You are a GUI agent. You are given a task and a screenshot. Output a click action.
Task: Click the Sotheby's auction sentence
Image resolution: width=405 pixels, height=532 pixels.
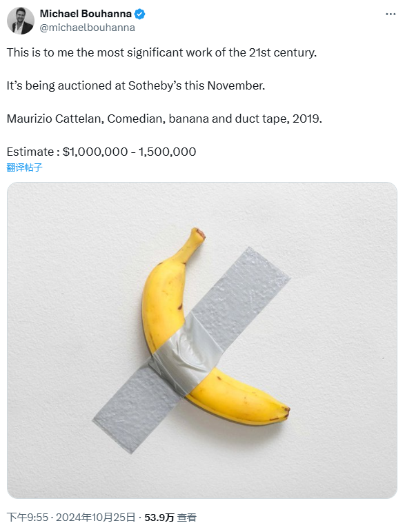coord(135,85)
